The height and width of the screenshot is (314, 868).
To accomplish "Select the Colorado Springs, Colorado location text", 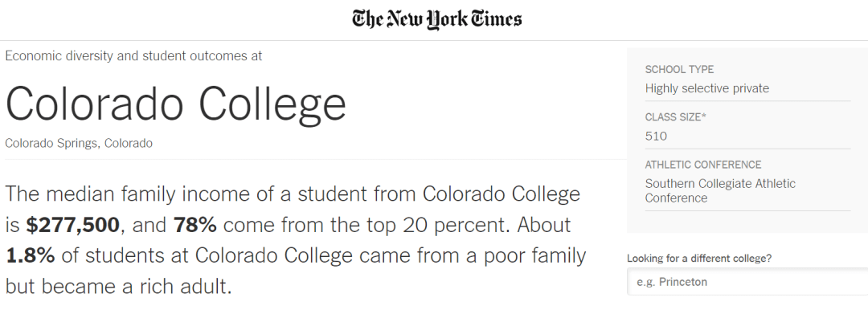I will 79,143.
